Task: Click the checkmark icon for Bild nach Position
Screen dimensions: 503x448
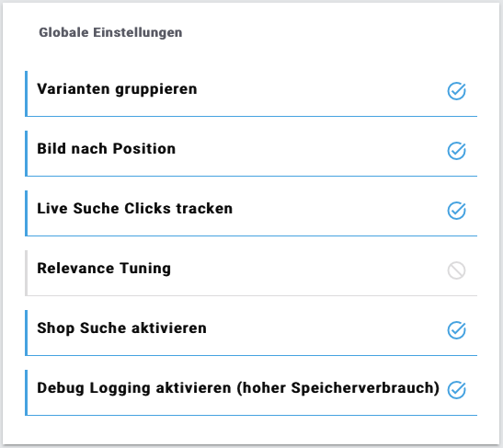Action: point(456,151)
